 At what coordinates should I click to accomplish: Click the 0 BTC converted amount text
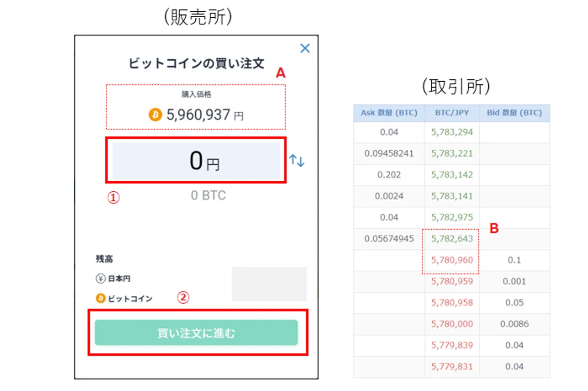(208, 195)
